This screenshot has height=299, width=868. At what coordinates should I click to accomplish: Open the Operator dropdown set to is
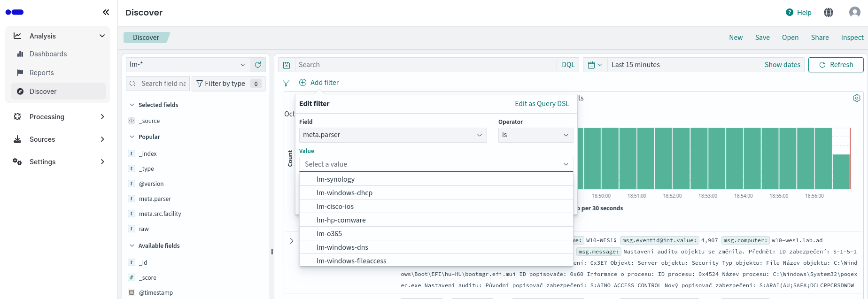(x=535, y=135)
